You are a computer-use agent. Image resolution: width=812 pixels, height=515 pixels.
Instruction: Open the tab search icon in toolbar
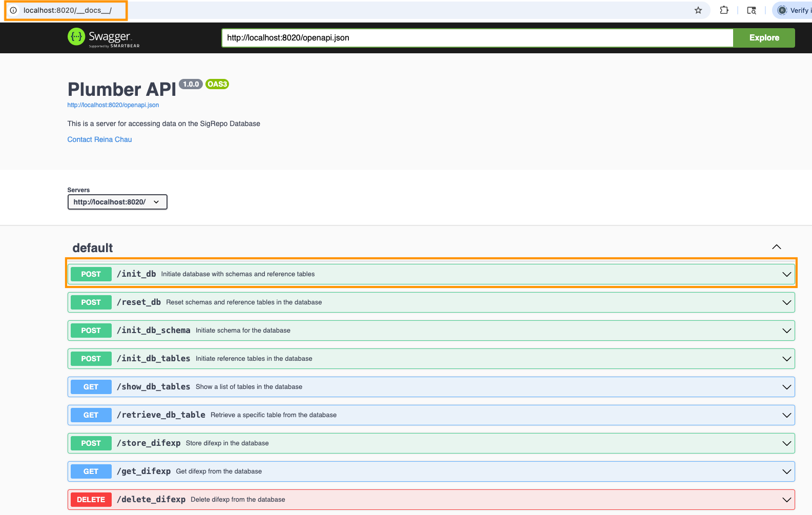pyautogui.click(x=752, y=10)
